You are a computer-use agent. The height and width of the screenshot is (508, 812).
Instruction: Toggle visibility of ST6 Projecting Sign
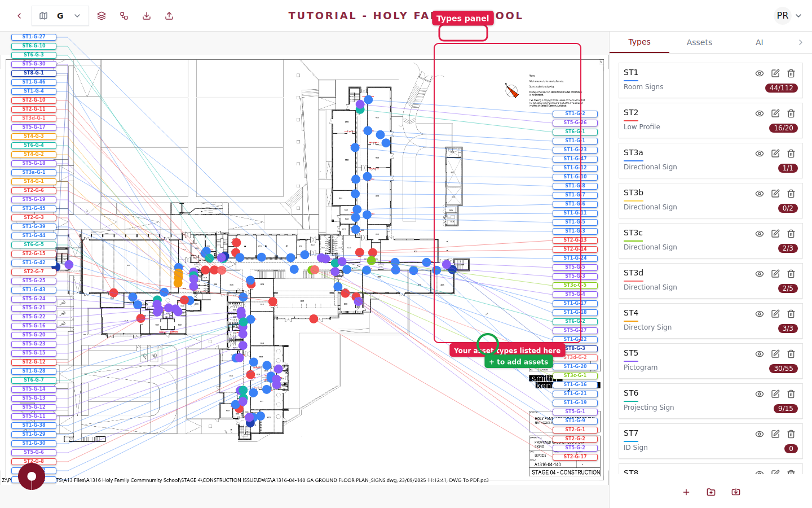760,394
